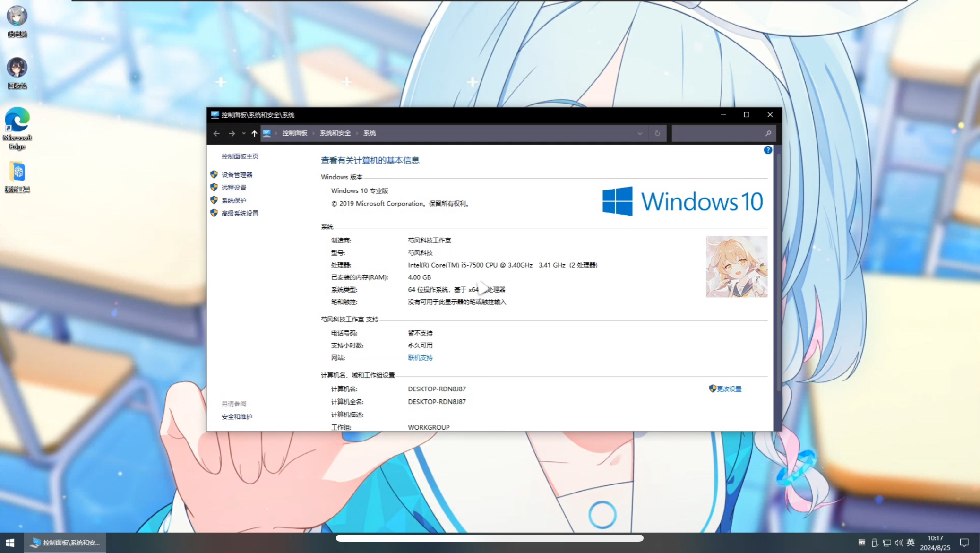This screenshot has height=553, width=980.
Task: Click the forward navigation arrow
Action: [x=232, y=133]
